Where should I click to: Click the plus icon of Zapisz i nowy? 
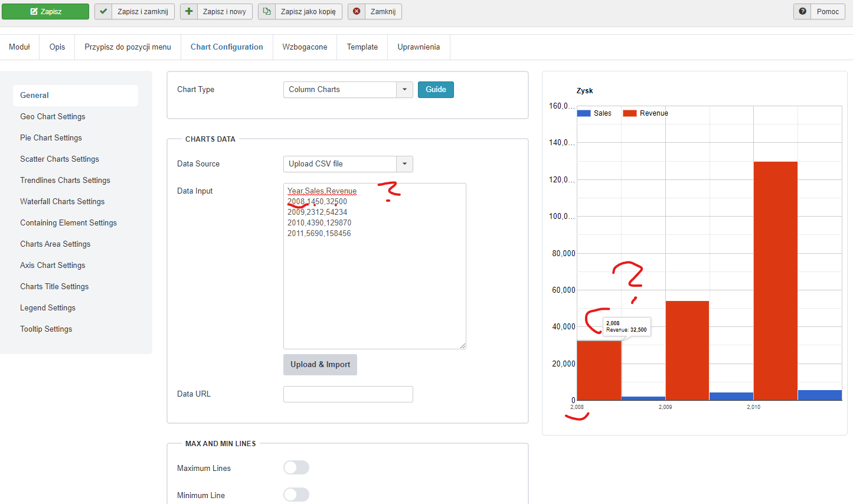pyautogui.click(x=189, y=11)
